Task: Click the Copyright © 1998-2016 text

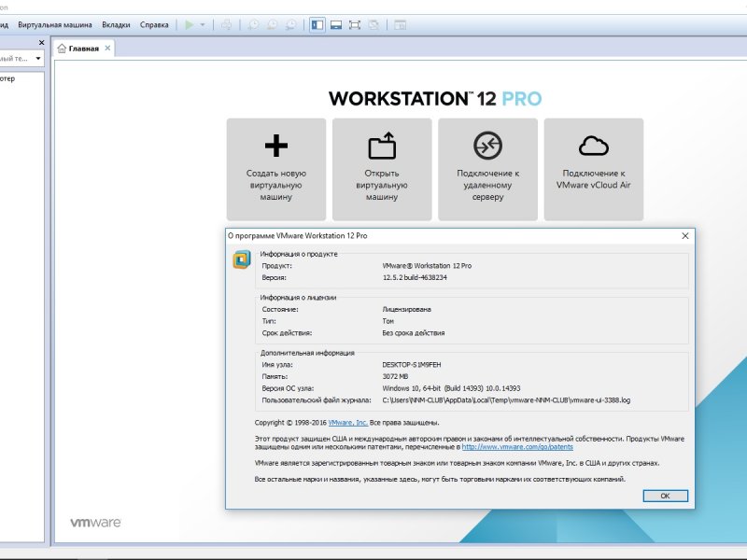Action: point(290,423)
